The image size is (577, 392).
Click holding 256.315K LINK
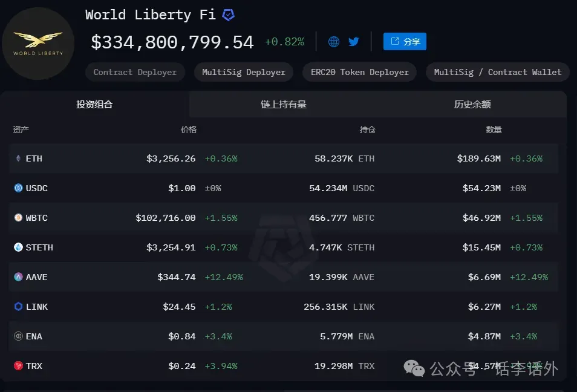(x=339, y=307)
